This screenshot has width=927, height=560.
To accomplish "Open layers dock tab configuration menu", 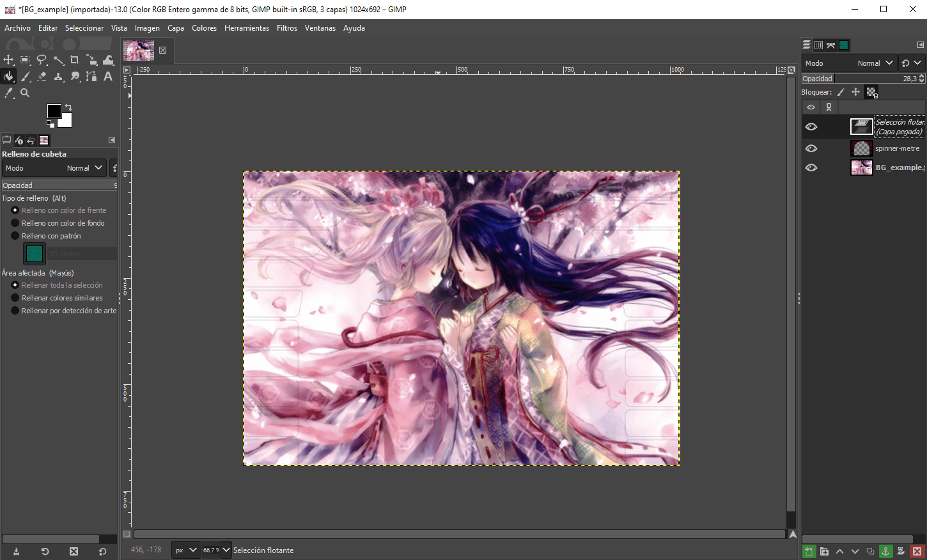I will click(920, 45).
